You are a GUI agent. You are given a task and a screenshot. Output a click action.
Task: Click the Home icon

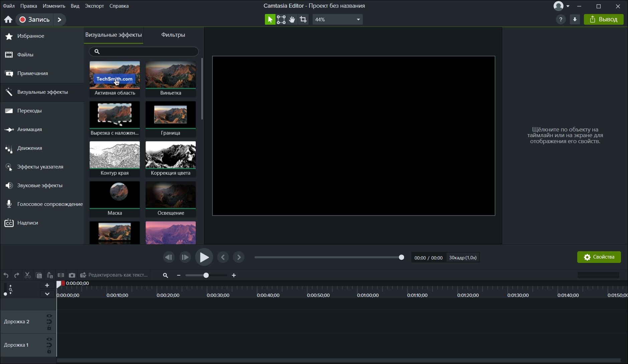(8, 20)
